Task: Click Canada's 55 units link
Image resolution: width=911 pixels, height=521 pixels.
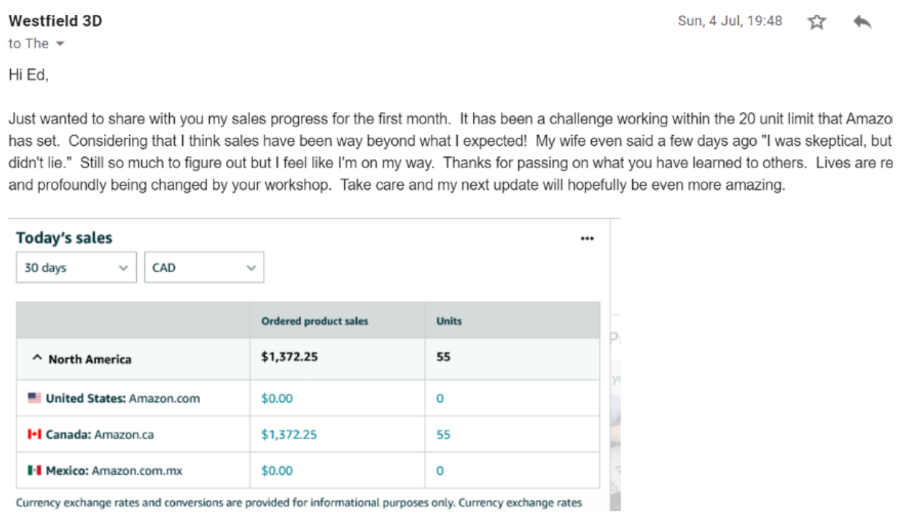Action: pos(444,434)
